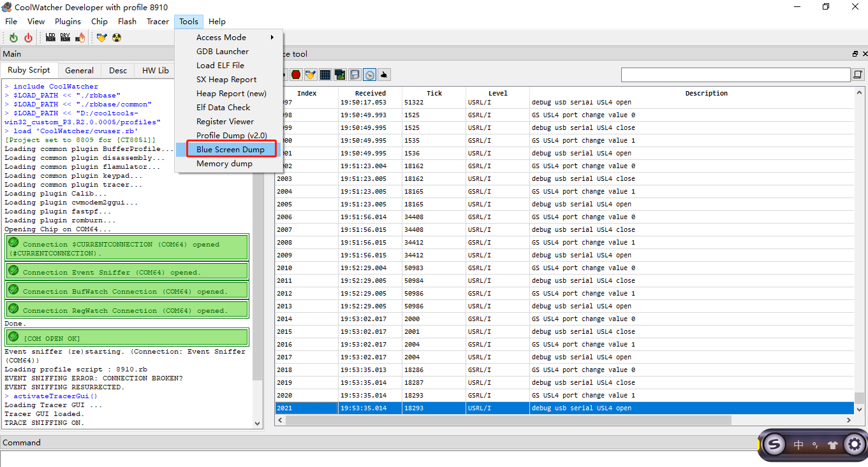Viewport: 868px width, 467px height.
Task: Click the flash burn flame icon
Action: tap(80, 38)
